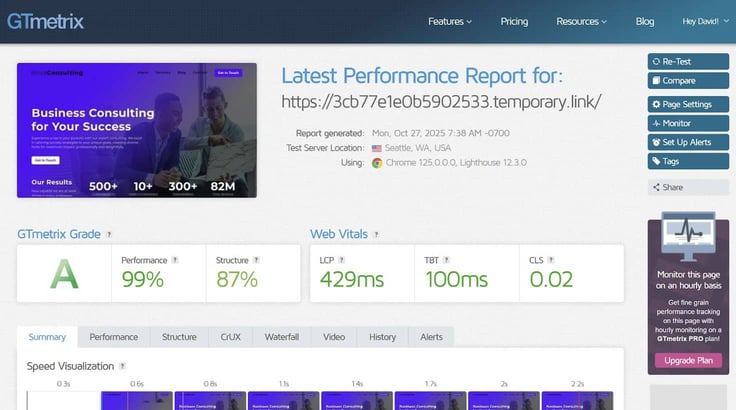
Task: Click the Re-Test button
Action: (688, 62)
